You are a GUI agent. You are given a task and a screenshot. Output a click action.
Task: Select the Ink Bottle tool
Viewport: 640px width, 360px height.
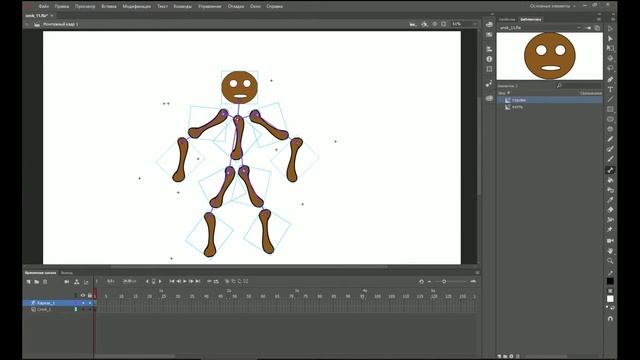coord(610,190)
